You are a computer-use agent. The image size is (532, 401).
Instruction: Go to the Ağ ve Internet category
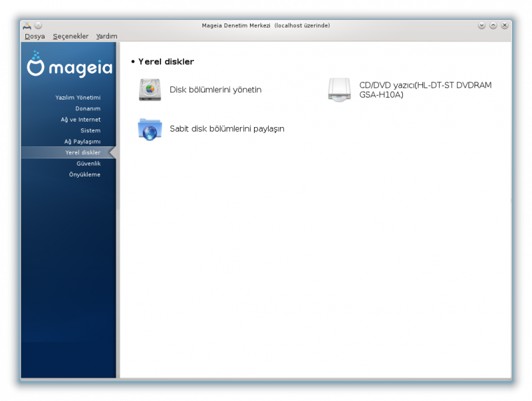[x=80, y=120]
